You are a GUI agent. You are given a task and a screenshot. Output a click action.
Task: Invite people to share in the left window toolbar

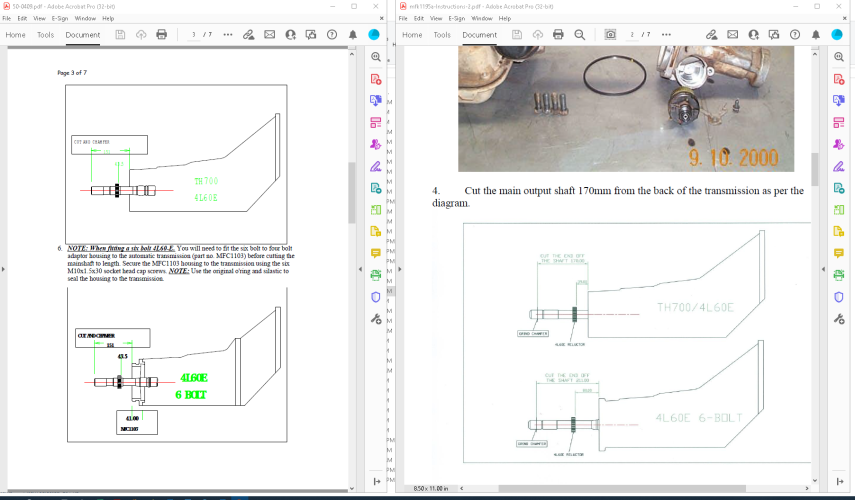(x=290, y=34)
